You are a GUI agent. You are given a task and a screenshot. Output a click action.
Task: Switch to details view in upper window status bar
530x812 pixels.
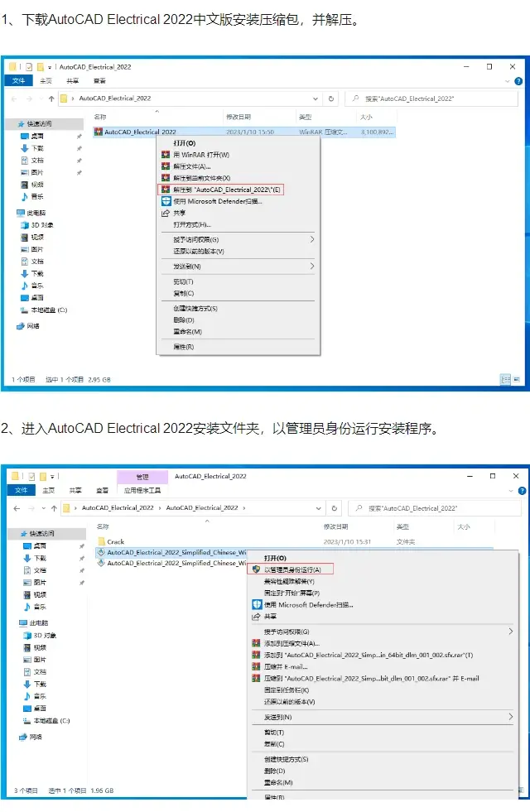click(x=506, y=379)
